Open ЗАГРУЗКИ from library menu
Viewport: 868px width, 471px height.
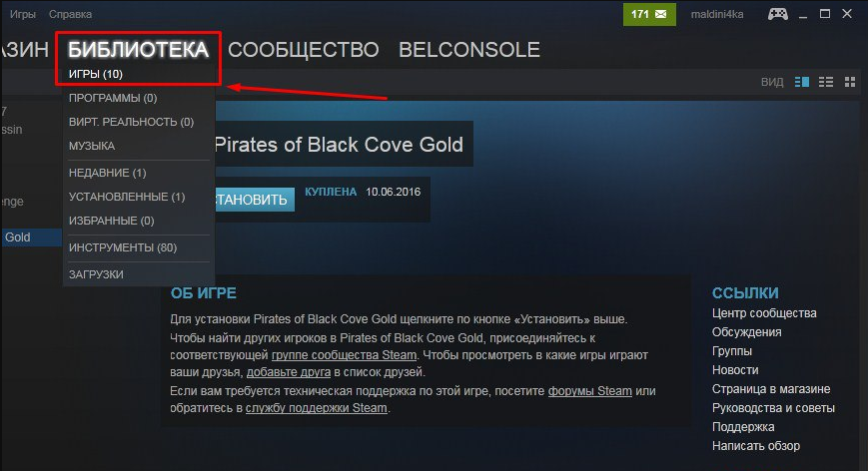(96, 274)
